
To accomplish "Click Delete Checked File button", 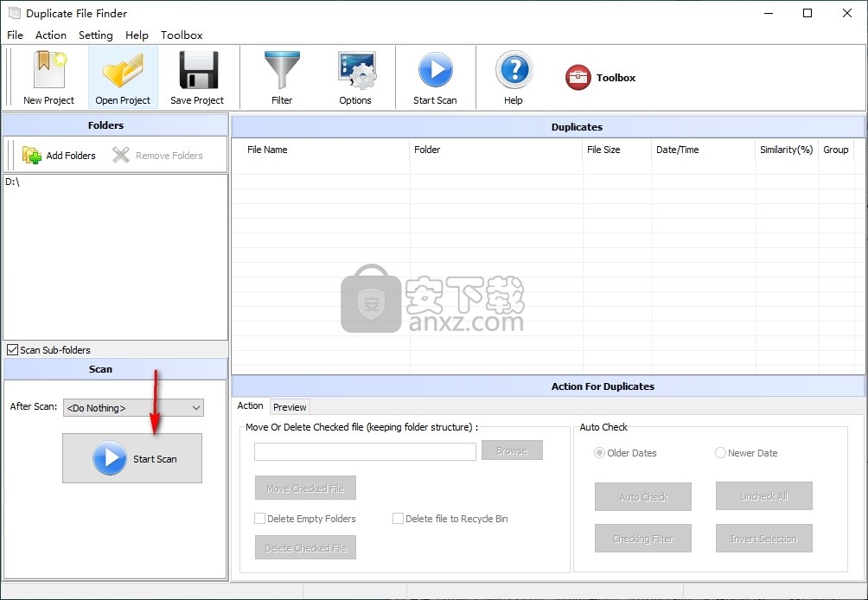I will (305, 548).
